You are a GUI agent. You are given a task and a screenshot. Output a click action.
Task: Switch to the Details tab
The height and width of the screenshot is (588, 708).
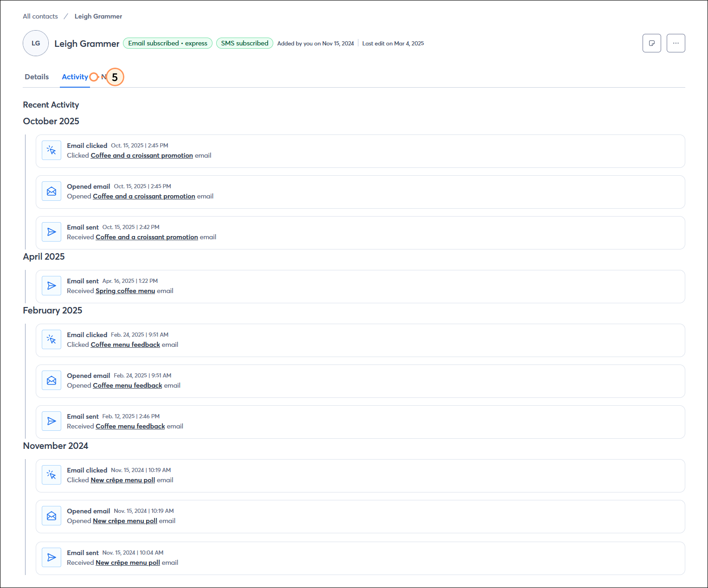(x=36, y=77)
